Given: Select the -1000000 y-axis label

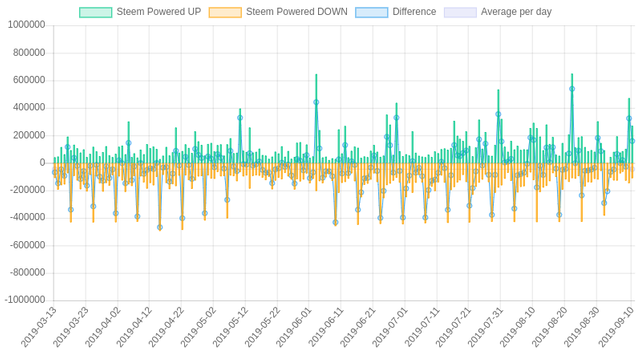Looking at the screenshot, I should 24,300.
